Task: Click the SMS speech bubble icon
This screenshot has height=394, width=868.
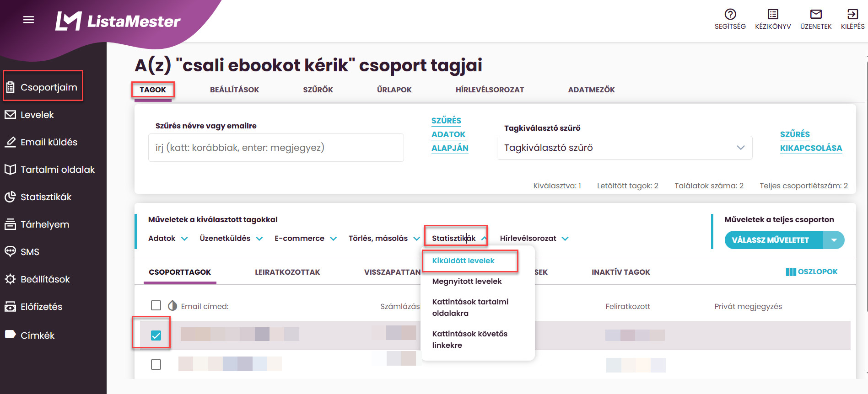Action: [x=11, y=252]
